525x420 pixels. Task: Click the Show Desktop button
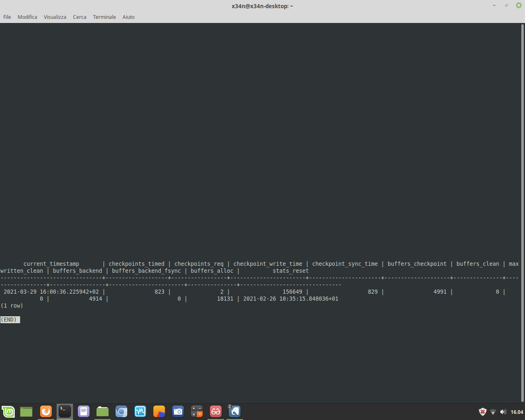pos(27,412)
